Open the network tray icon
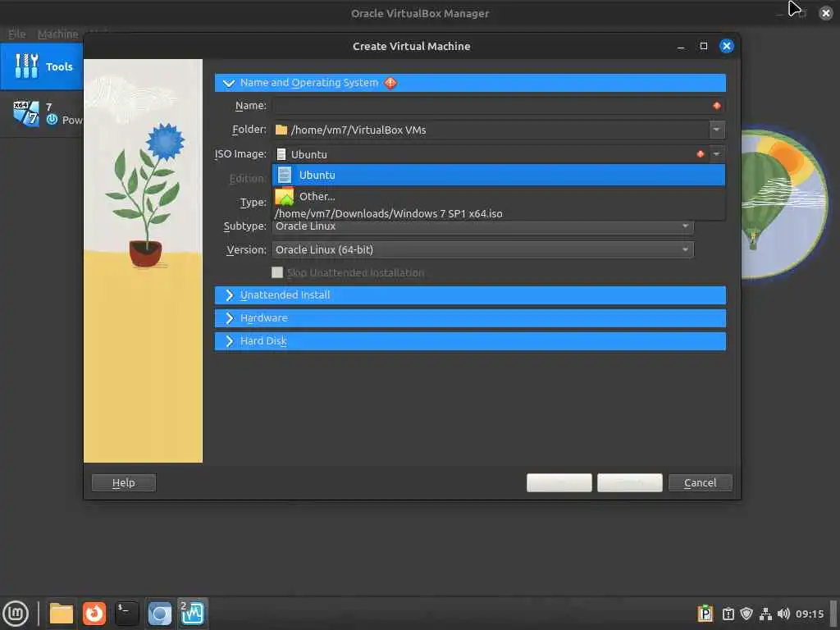The height and width of the screenshot is (630, 840). point(765,614)
